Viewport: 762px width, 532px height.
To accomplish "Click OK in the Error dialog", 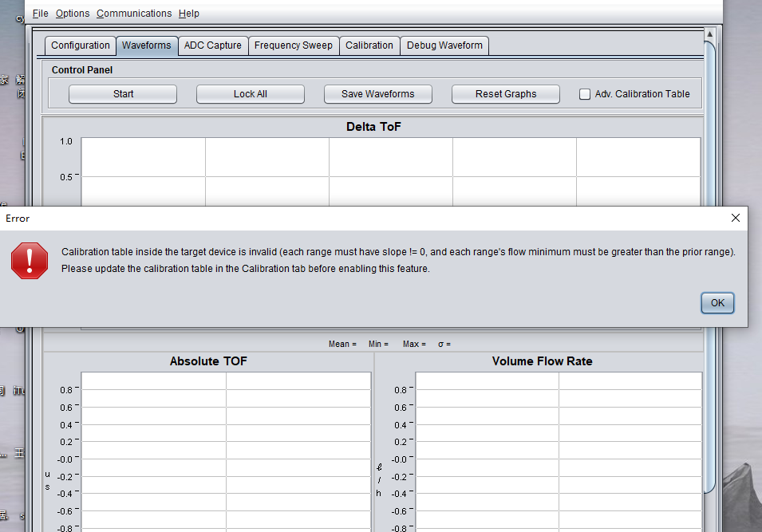I will 717,302.
